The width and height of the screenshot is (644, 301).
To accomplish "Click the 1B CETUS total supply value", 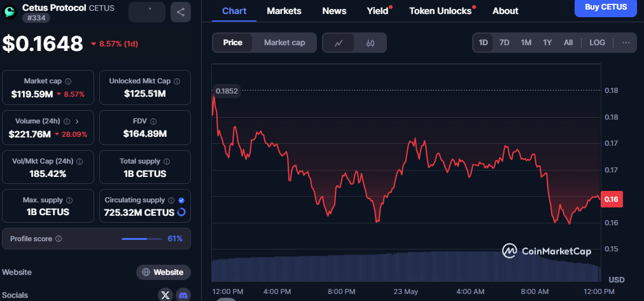I will pos(145,174).
